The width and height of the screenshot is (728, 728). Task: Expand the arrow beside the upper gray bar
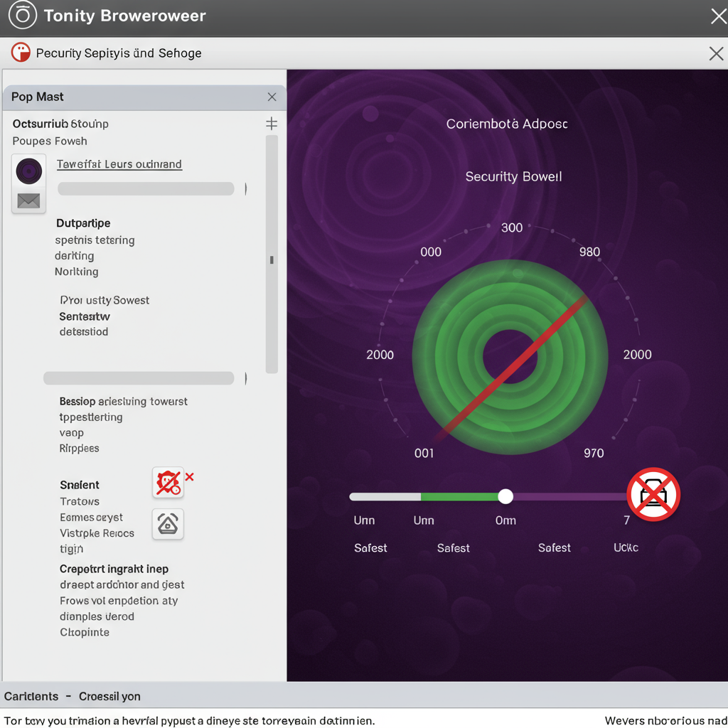click(246, 189)
